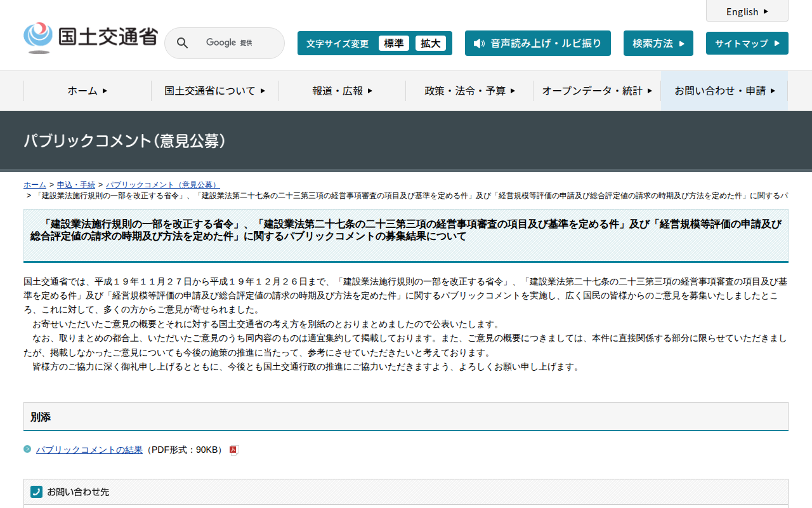The image size is (812, 508).
Task: Set text size to 拡大
Action: (431, 43)
